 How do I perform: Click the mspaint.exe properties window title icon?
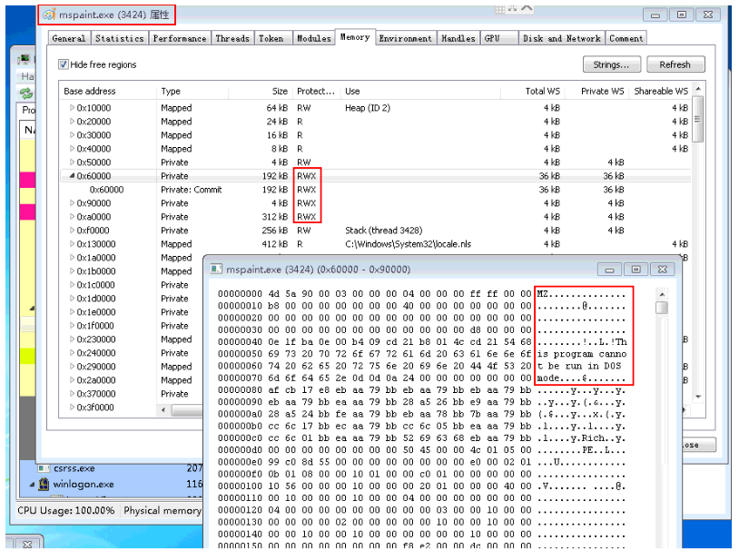pos(49,15)
